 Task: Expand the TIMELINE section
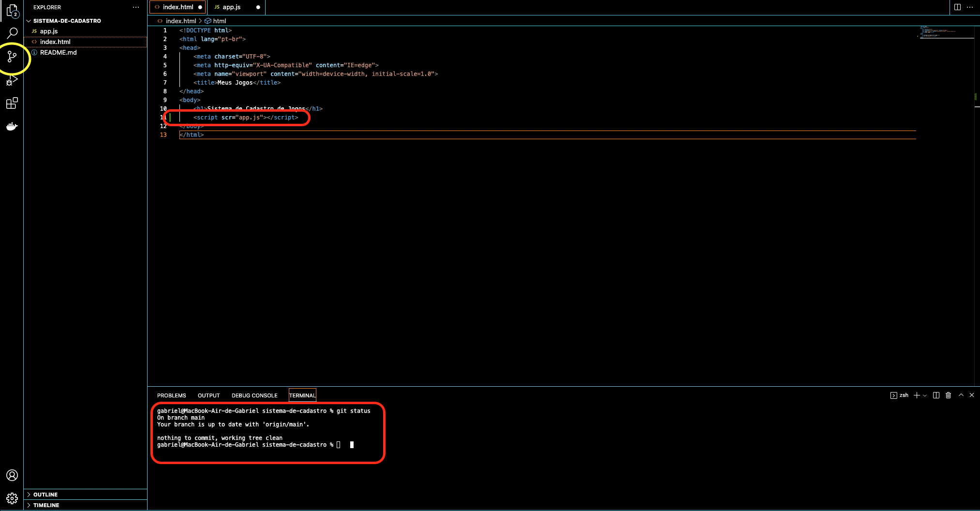tap(85, 505)
